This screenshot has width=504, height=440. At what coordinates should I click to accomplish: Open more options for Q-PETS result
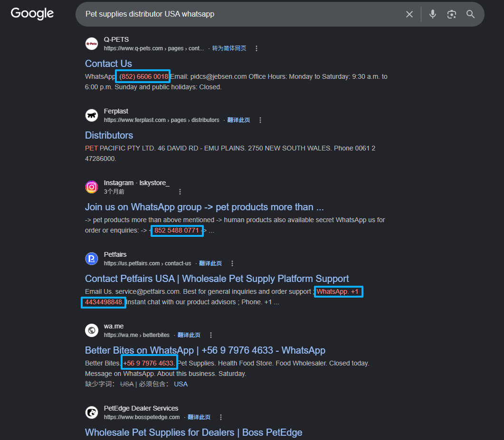256,48
